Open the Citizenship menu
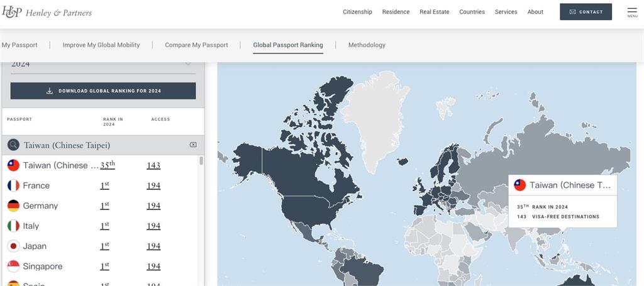644x286 pixels. coord(357,12)
